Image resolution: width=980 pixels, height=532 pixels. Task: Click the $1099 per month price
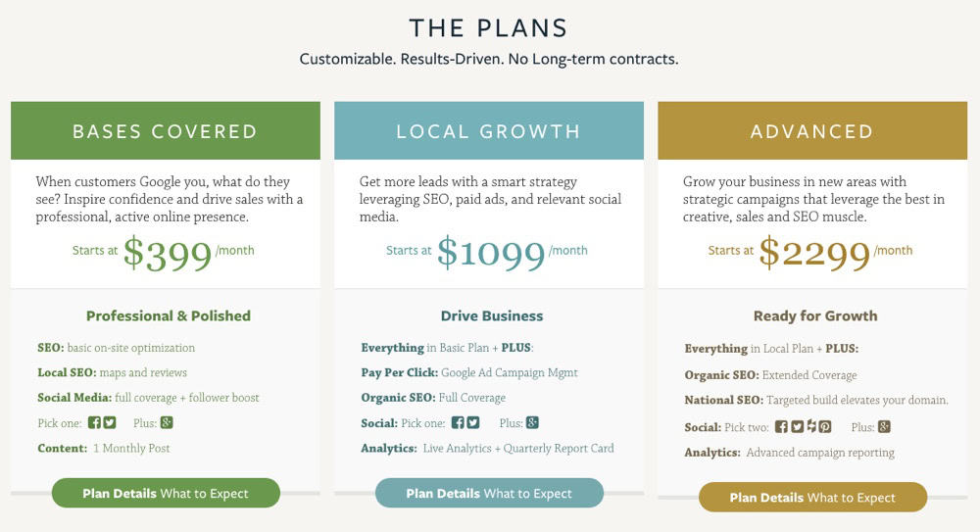point(487,253)
